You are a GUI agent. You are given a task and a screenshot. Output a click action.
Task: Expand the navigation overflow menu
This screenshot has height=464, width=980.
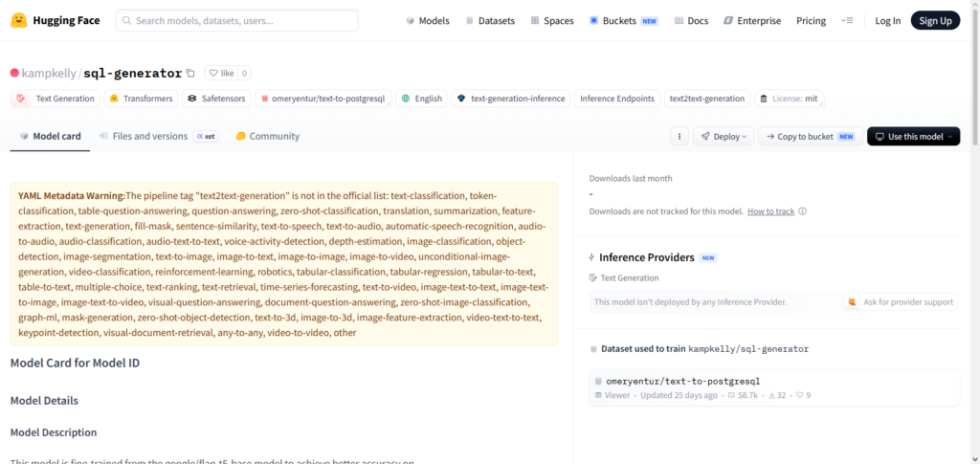point(847,21)
